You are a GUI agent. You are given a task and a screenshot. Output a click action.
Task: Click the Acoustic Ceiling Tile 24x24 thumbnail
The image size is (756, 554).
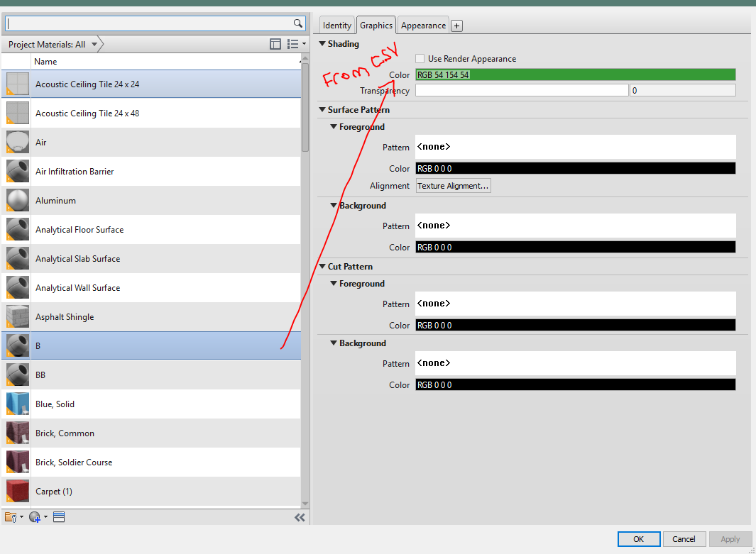(17, 84)
